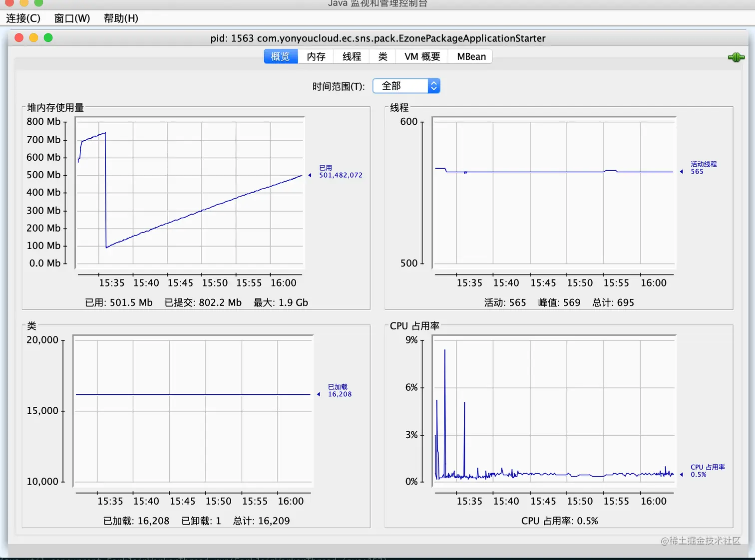
Task: Open the 窗口(W) menu
Action: point(72,18)
